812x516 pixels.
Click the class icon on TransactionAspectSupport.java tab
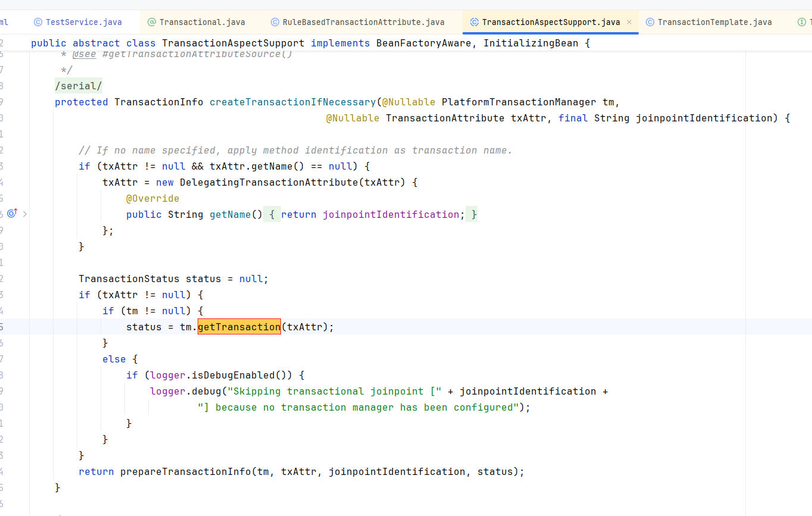tap(474, 22)
